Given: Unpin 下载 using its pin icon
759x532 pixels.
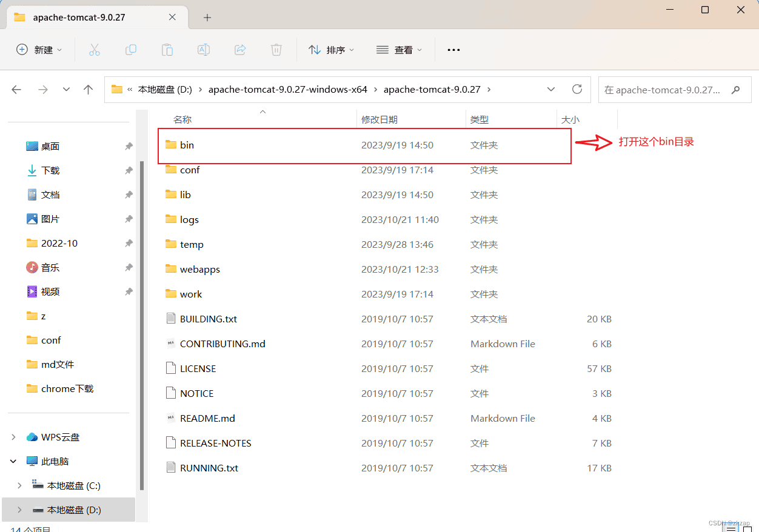Looking at the screenshot, I should [129, 170].
